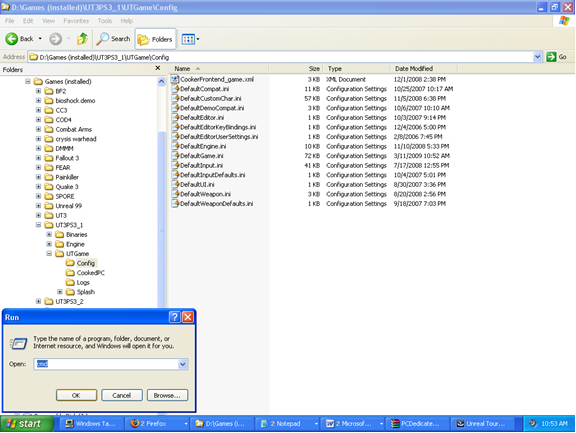Open the Favorites menu
The image size is (576, 433).
click(x=76, y=21)
